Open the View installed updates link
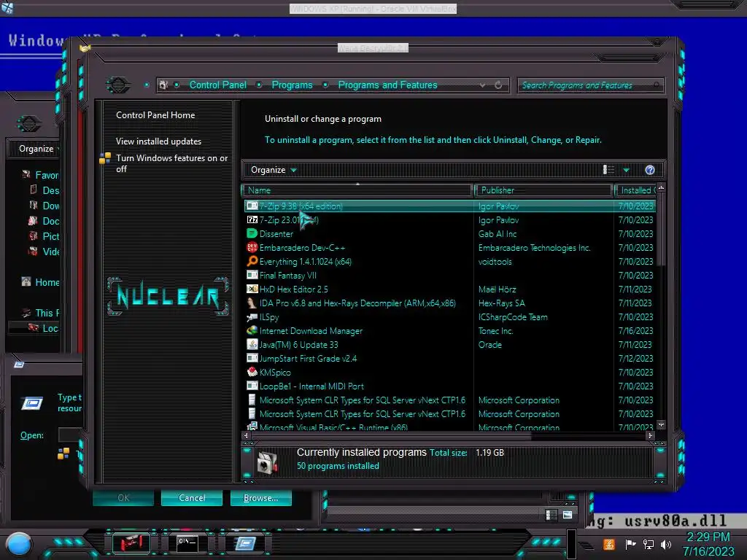 coord(158,141)
